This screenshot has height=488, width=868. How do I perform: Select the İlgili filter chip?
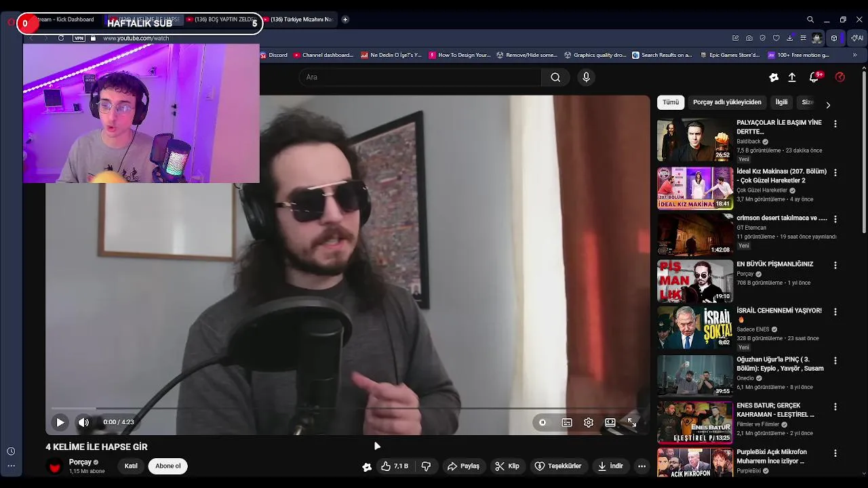tap(782, 102)
